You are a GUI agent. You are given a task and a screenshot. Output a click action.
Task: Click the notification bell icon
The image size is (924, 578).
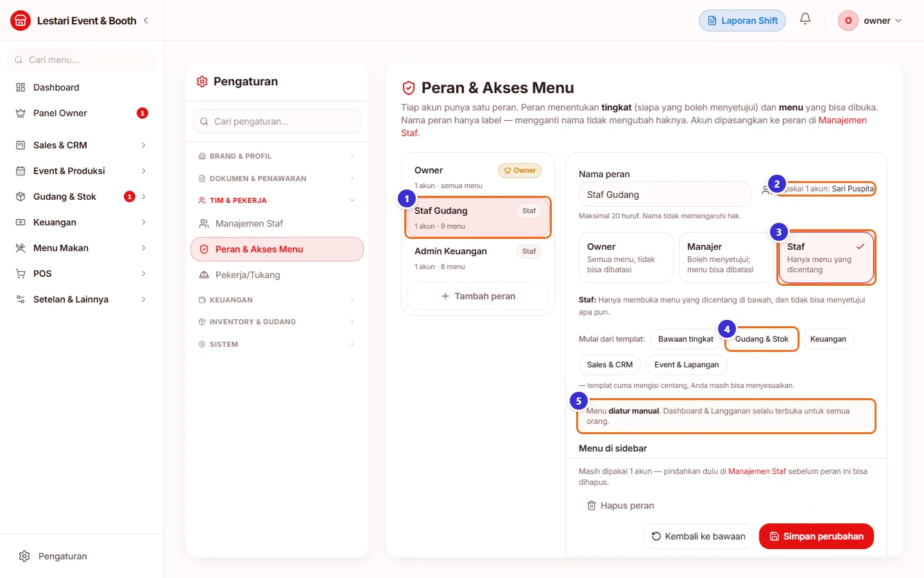(805, 19)
